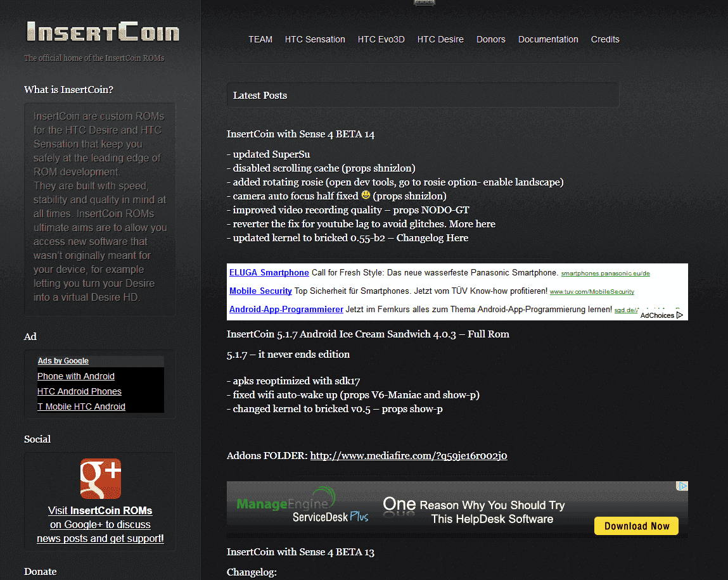The width and height of the screenshot is (728, 580).
Task: Open the Google+ icon in Social
Action: [101, 479]
